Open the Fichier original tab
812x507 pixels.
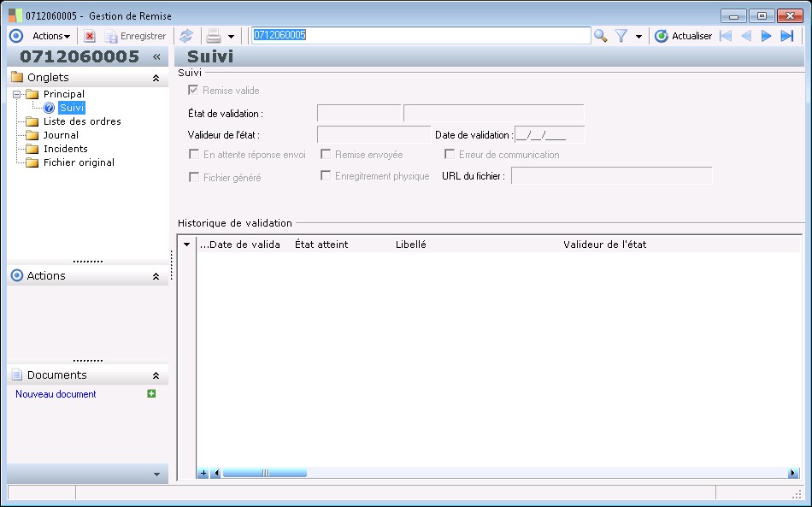79,162
